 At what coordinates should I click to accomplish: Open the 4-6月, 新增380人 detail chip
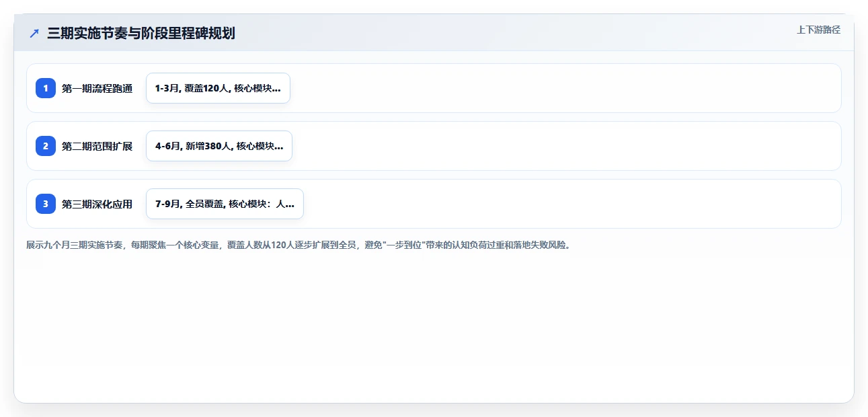click(x=219, y=146)
